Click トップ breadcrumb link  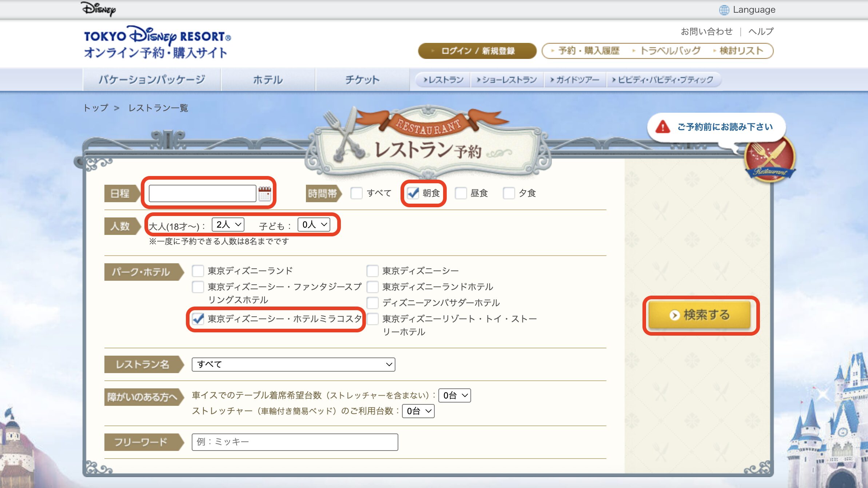click(96, 108)
